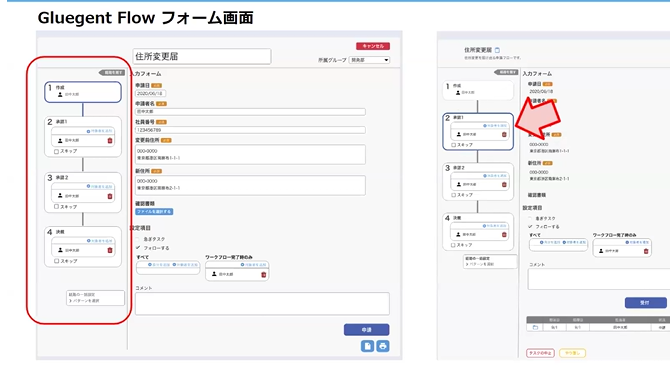Check スキップ under step 3 承認2, left form
The width and height of the screenshot is (670, 376).
(56, 207)
